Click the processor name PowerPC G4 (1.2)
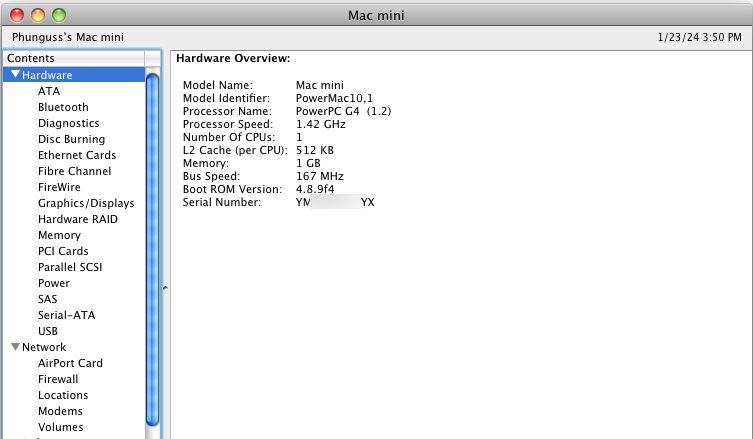753x439 pixels. pyautogui.click(x=343, y=111)
